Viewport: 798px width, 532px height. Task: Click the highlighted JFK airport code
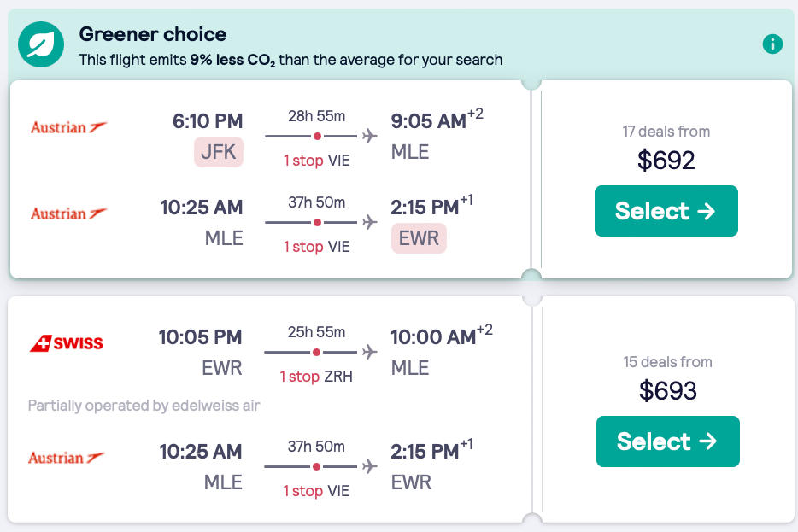(x=219, y=153)
